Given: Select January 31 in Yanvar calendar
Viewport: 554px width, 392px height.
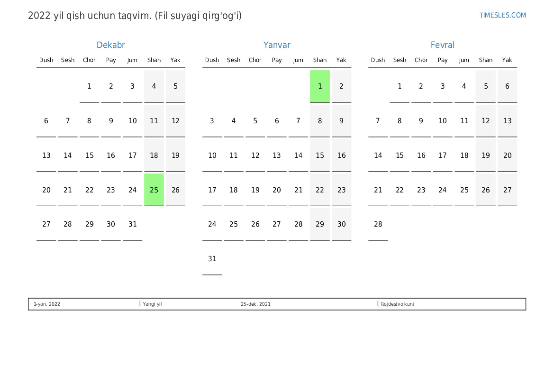Looking at the screenshot, I should click(x=212, y=259).
